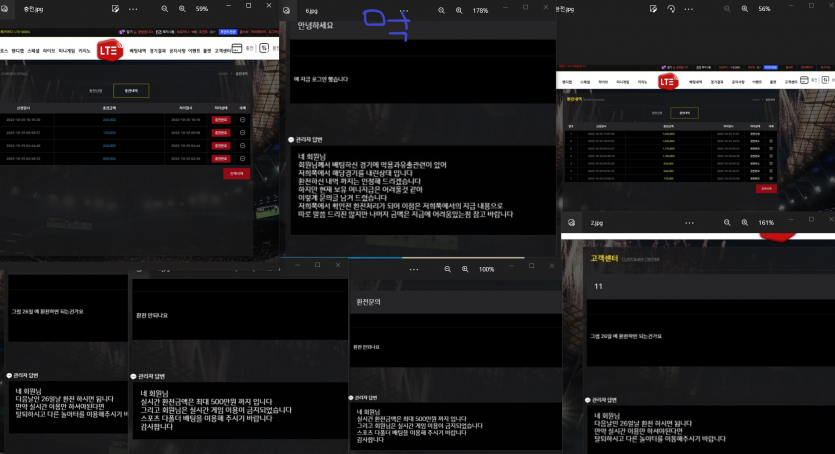Click the Photos app icon beside 2.jpg
835x454 pixels.
pos(571,222)
